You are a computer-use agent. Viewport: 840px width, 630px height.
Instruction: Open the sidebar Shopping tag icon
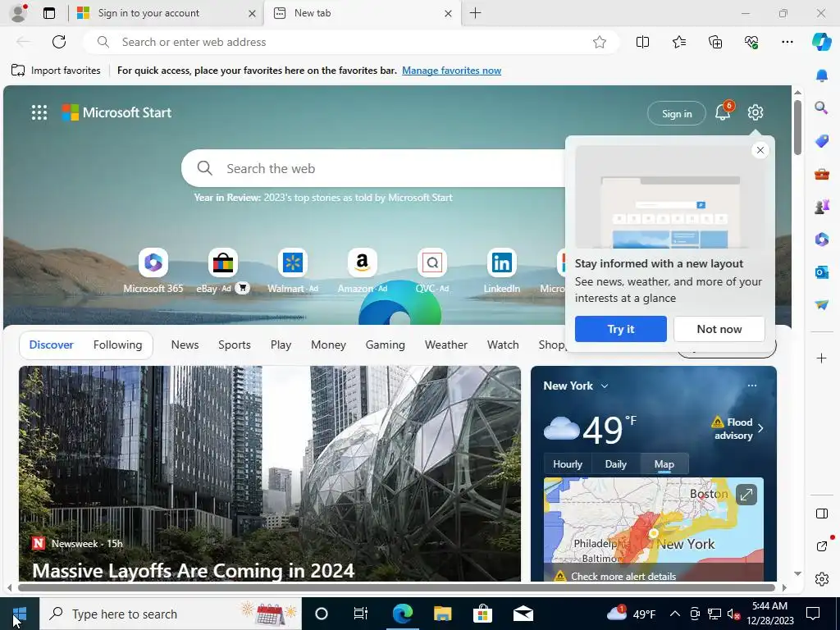pyautogui.click(x=821, y=140)
